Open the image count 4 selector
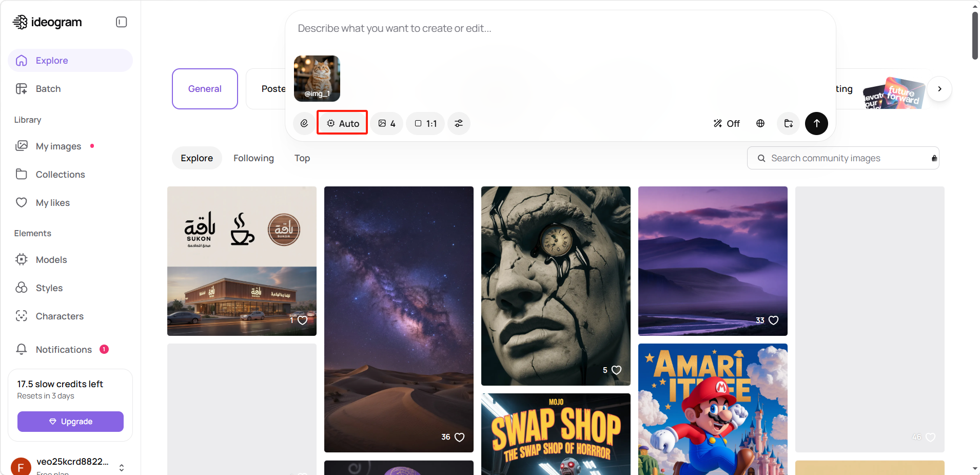This screenshot has width=980, height=475. 387,123
